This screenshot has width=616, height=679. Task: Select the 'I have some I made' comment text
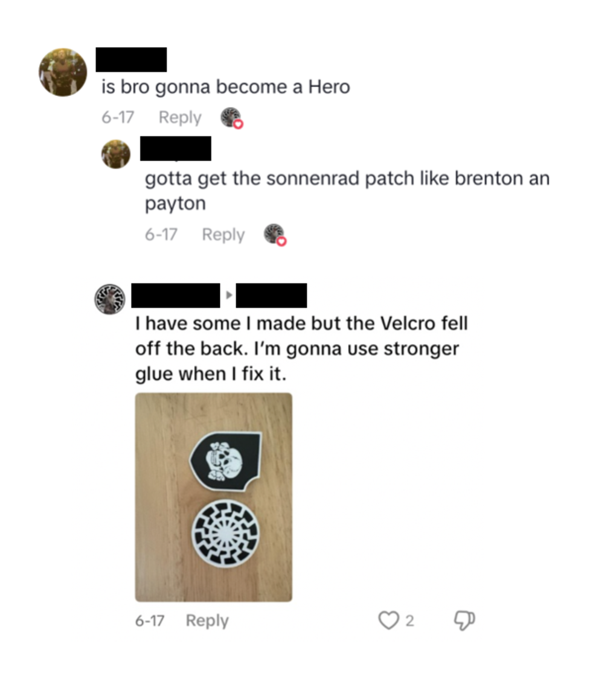point(301,349)
